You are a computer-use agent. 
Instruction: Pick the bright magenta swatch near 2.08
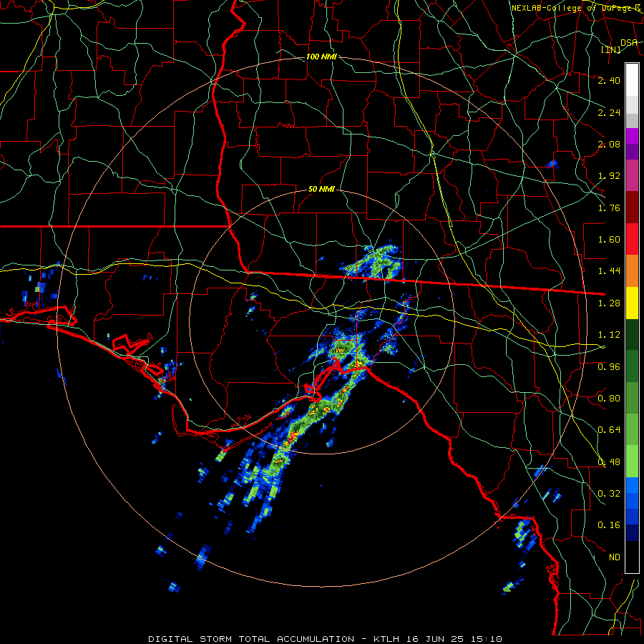pos(632,136)
